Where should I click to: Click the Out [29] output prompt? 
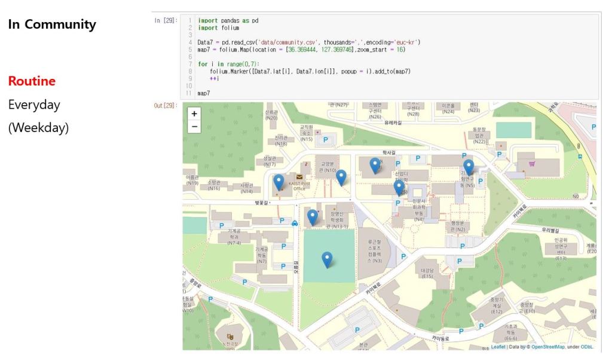(x=165, y=106)
